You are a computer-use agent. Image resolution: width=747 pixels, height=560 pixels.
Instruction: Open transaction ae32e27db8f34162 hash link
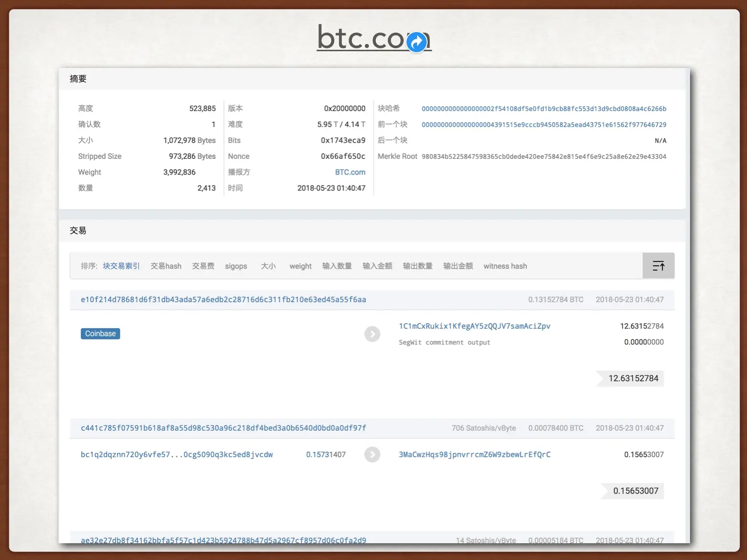pyautogui.click(x=223, y=540)
